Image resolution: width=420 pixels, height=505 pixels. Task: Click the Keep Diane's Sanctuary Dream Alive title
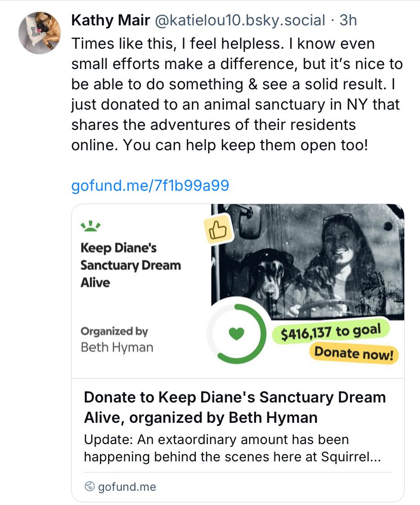130,265
